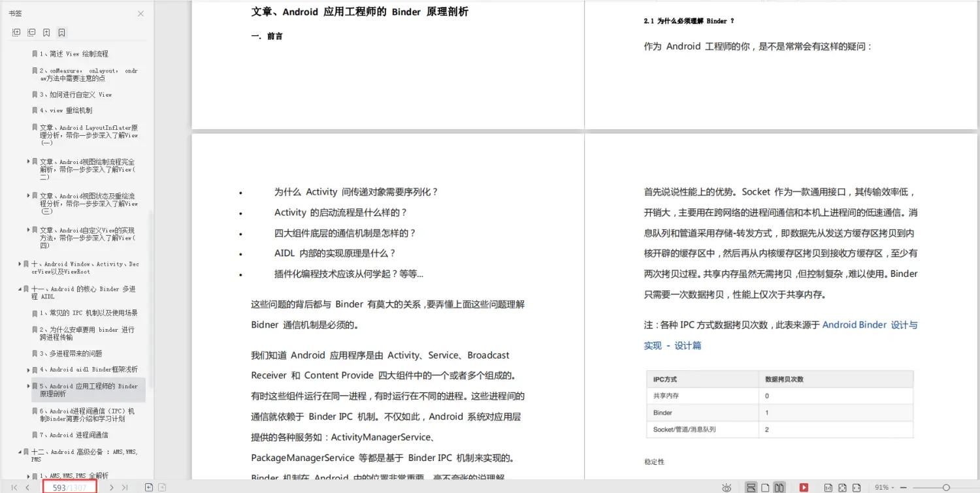Open the 91% zoom level dropdown
980x493 pixels.
[884, 487]
